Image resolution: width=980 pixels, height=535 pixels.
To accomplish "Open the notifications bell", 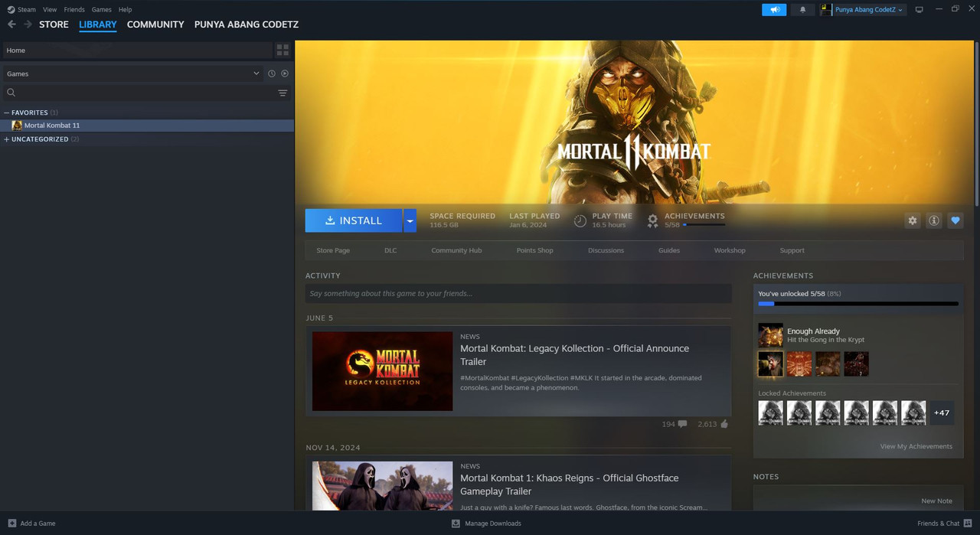I will (802, 10).
